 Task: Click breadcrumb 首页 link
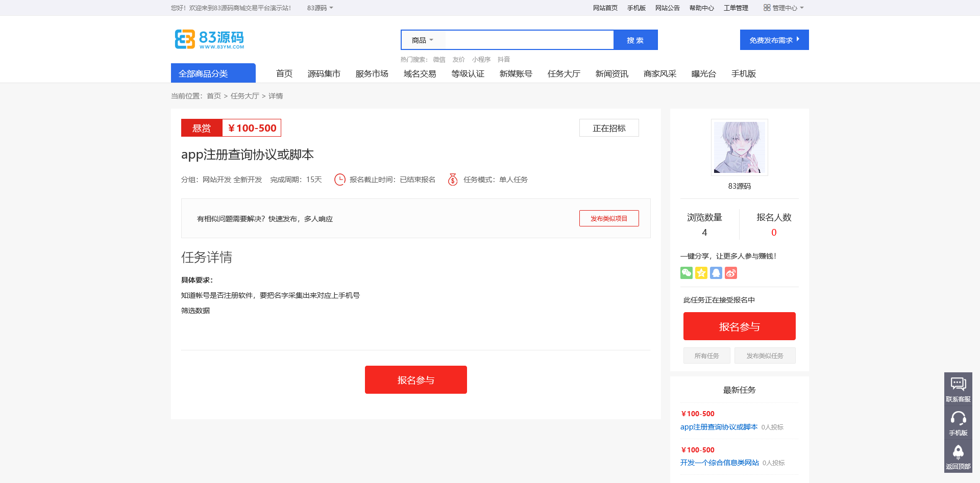point(214,96)
